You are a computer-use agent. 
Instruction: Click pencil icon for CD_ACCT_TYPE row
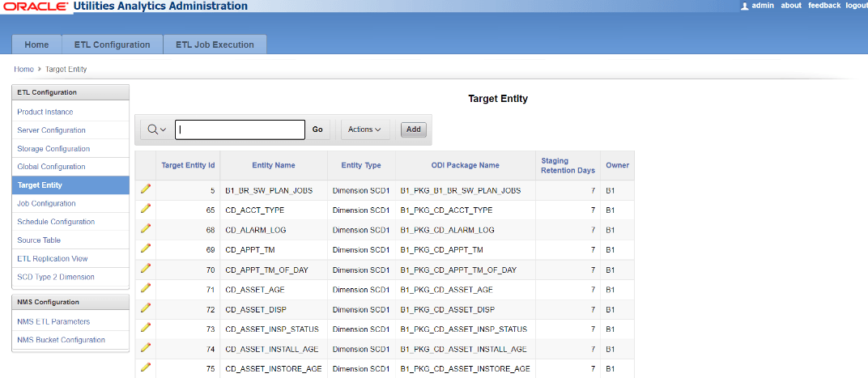coord(146,208)
